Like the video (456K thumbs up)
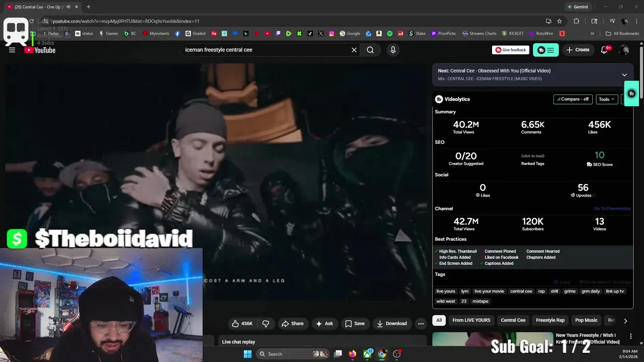644x362 pixels. tap(242, 323)
